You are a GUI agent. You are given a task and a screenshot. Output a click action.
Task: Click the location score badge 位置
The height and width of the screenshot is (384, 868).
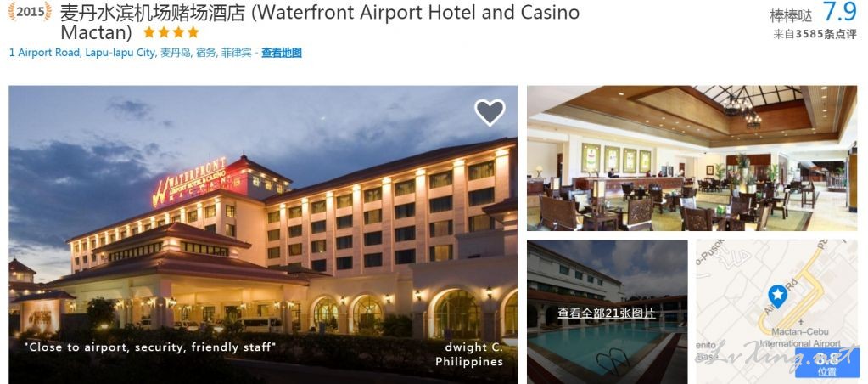827,363
